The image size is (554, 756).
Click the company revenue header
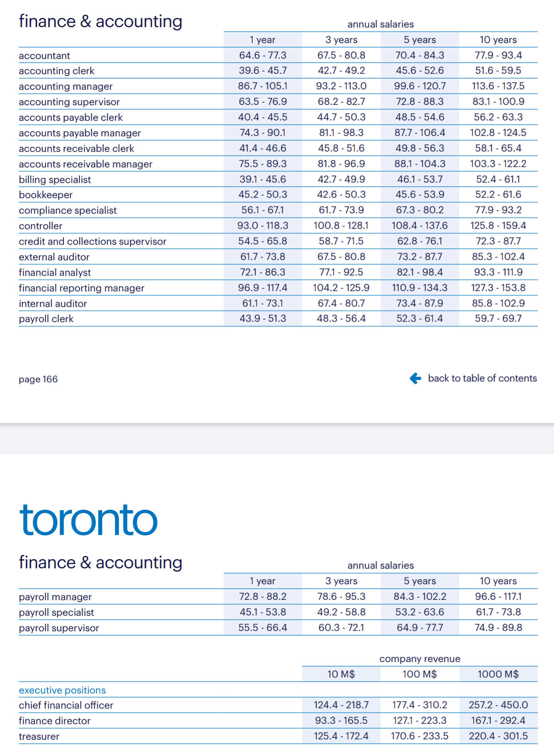pyautogui.click(x=420, y=659)
